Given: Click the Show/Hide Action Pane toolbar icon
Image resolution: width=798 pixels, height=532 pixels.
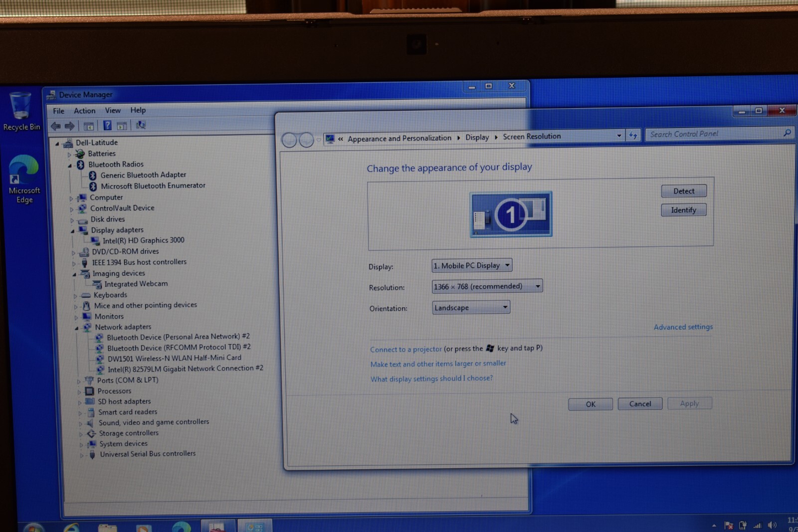Looking at the screenshot, I should [122, 126].
